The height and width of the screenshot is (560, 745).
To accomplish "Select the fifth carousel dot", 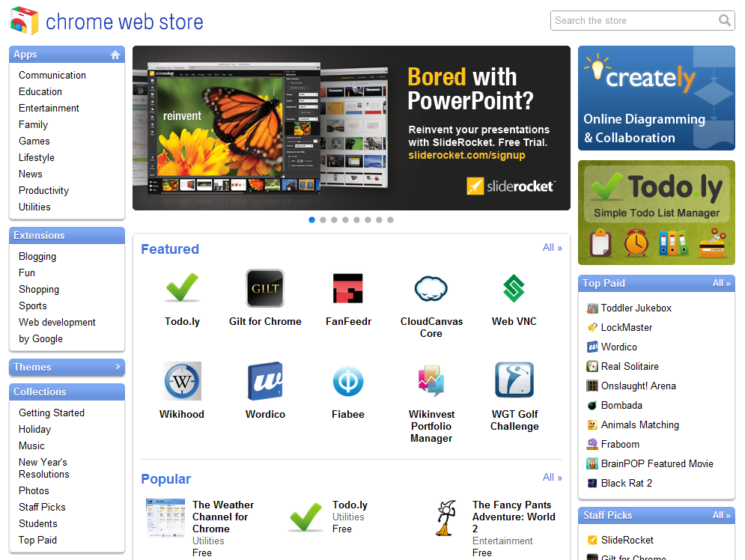I will pos(356,220).
